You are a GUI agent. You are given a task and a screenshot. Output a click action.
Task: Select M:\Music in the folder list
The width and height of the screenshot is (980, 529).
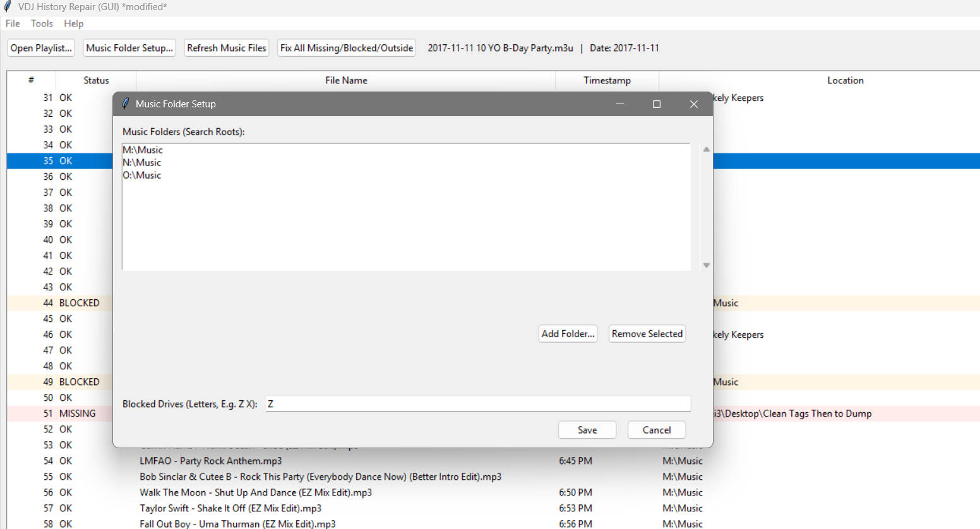point(143,150)
